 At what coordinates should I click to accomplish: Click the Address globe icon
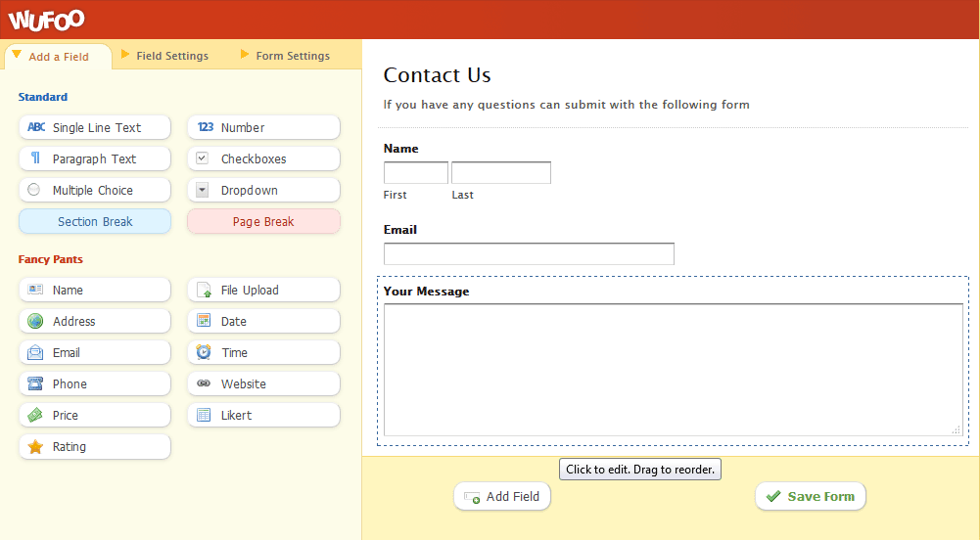pos(35,321)
